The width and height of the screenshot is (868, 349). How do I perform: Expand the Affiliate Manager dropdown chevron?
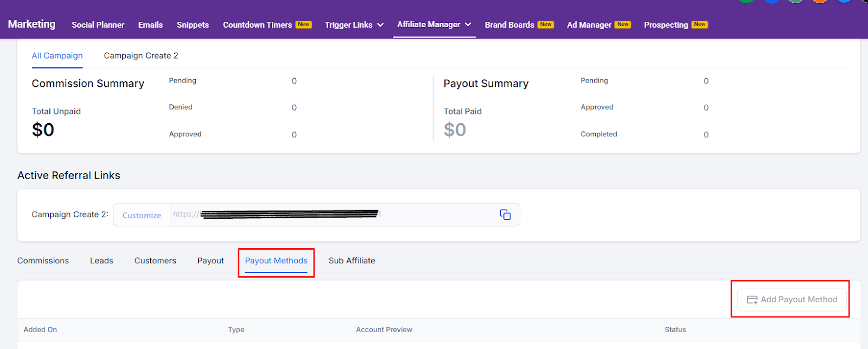[x=468, y=24]
